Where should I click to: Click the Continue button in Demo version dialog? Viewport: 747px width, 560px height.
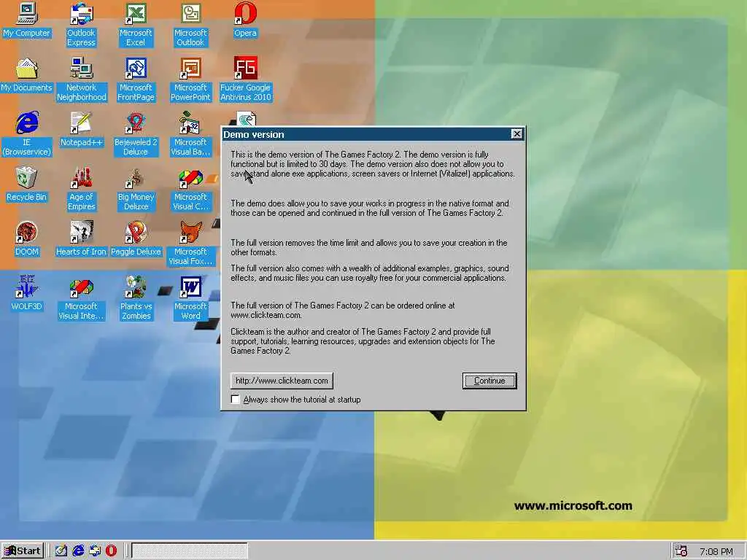click(x=489, y=381)
